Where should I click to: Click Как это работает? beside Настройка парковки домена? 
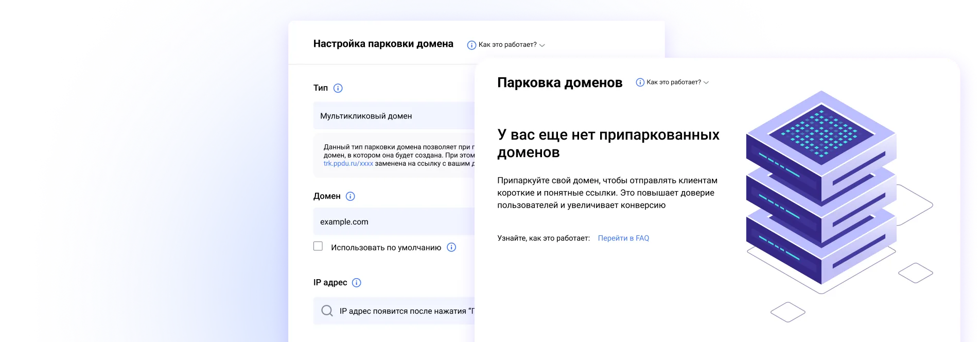pyautogui.click(x=507, y=45)
